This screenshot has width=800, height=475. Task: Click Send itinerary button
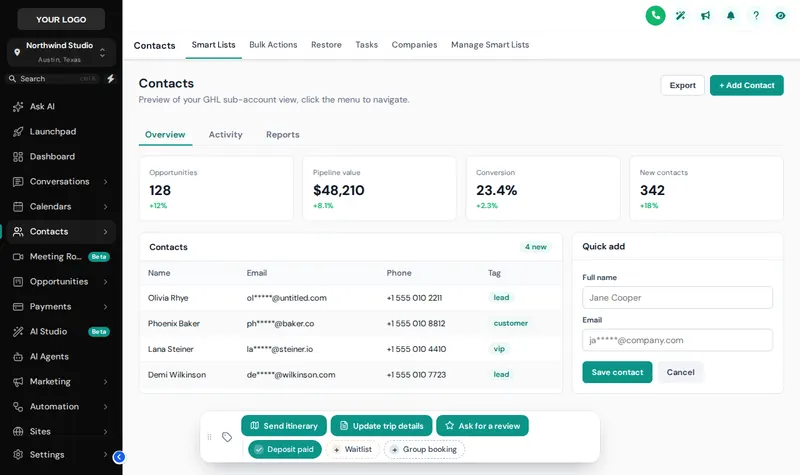(x=284, y=426)
